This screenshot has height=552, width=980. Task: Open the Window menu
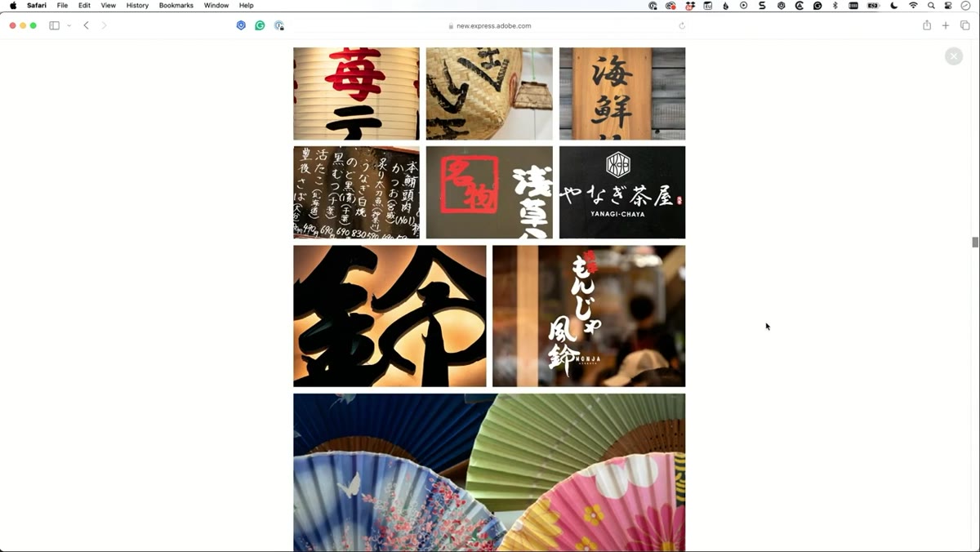tap(216, 5)
